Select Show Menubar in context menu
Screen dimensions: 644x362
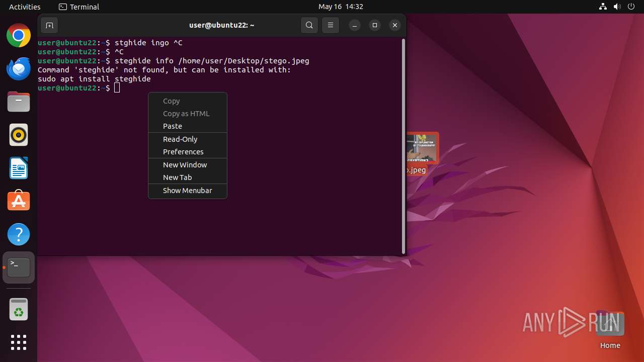pyautogui.click(x=188, y=191)
